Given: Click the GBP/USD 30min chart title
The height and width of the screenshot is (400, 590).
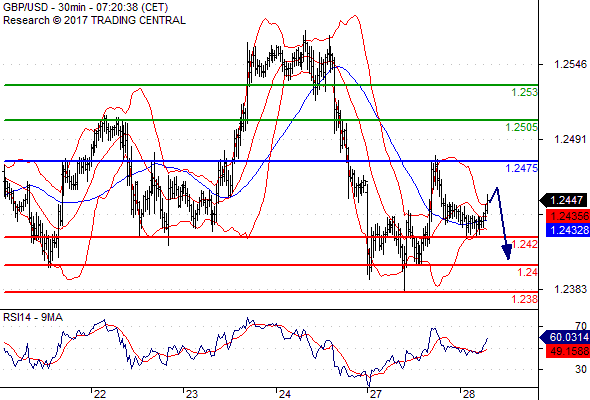Looking at the screenshot, I should [x=85, y=7].
